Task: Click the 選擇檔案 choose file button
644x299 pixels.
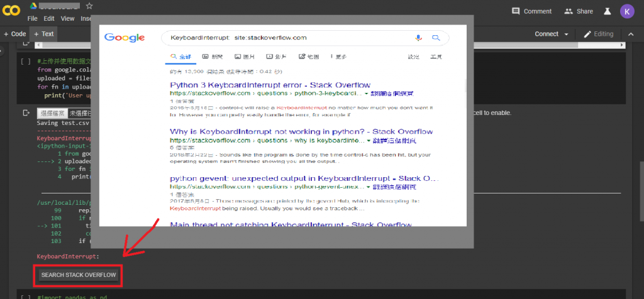Action: pyautogui.click(x=52, y=113)
